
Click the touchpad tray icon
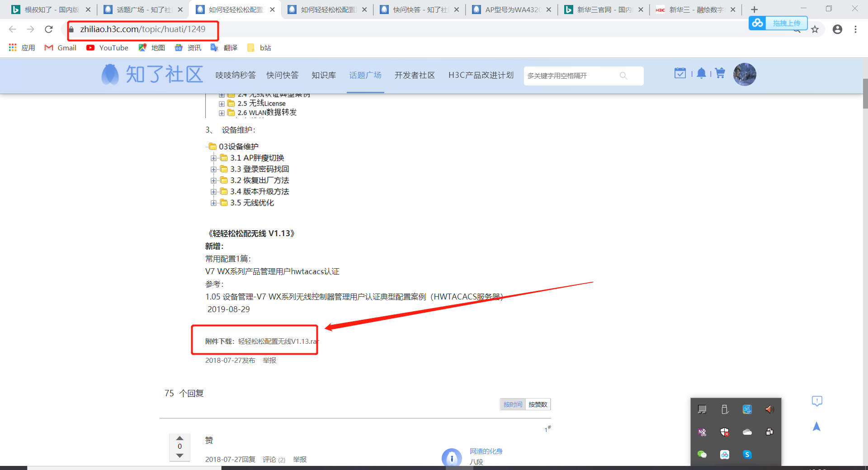(702, 409)
